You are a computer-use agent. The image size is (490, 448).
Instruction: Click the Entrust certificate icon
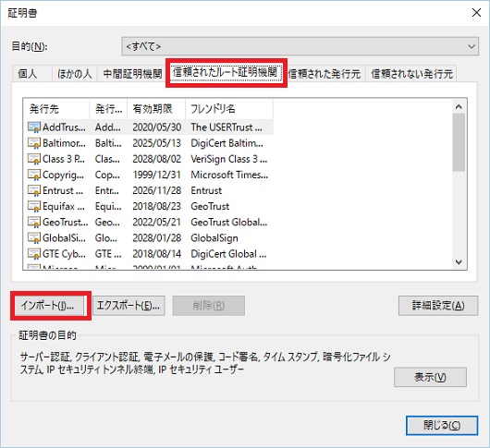[x=34, y=190]
